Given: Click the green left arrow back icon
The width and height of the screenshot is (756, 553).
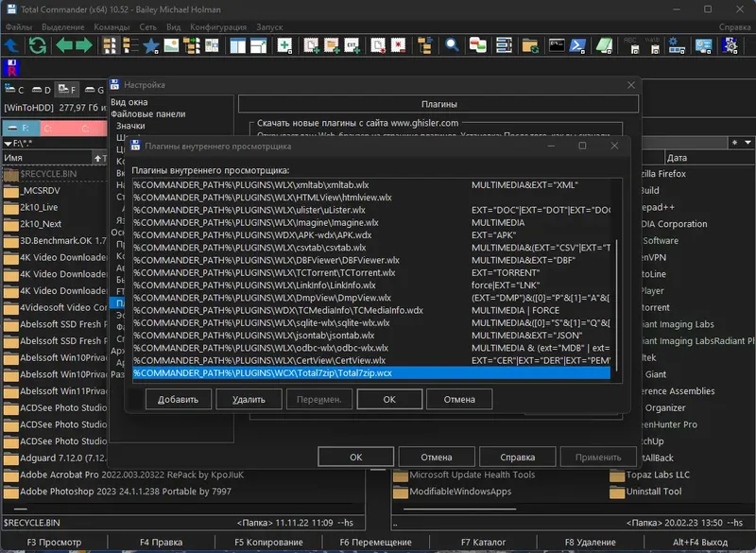Looking at the screenshot, I should pos(64,44).
